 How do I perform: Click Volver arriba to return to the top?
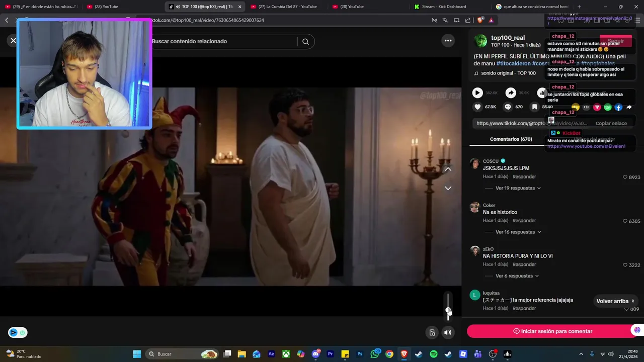(x=615, y=301)
